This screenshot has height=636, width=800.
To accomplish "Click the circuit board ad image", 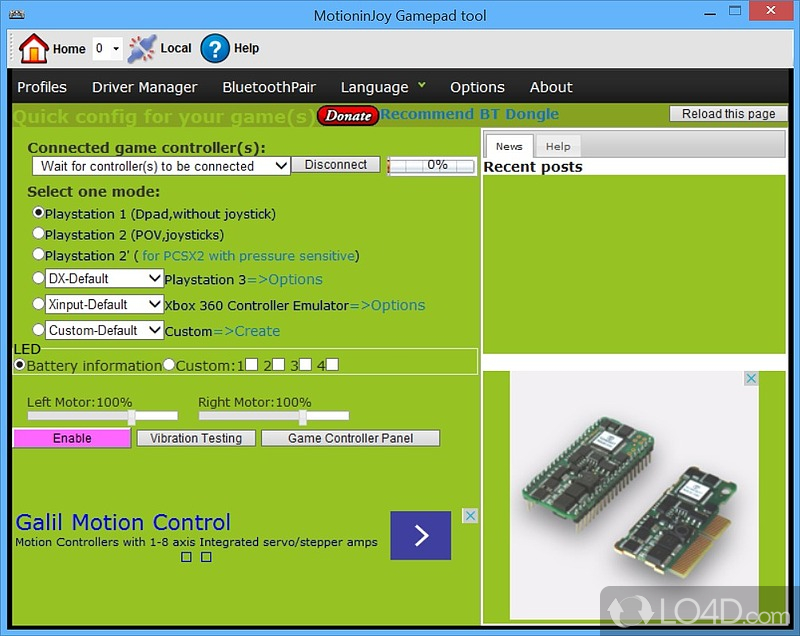I will [634, 495].
